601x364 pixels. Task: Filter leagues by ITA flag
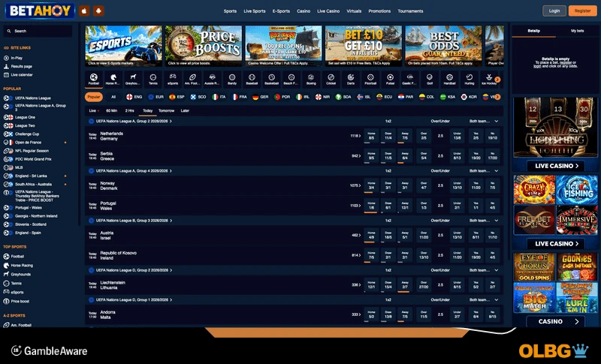219,97
